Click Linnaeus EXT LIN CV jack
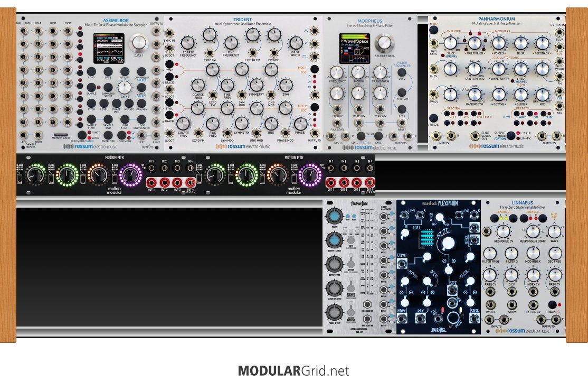Screen dimensions: 588x382 coord(533,305)
